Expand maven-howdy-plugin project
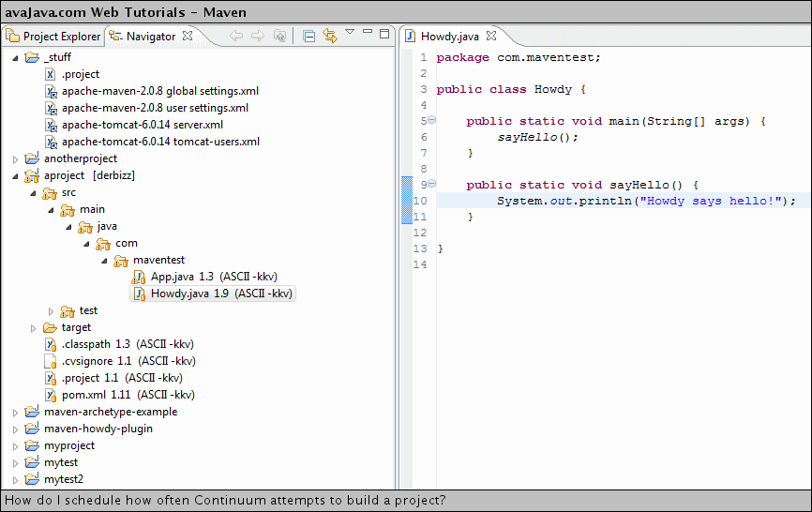Image resolution: width=812 pixels, height=512 pixels. (x=16, y=429)
